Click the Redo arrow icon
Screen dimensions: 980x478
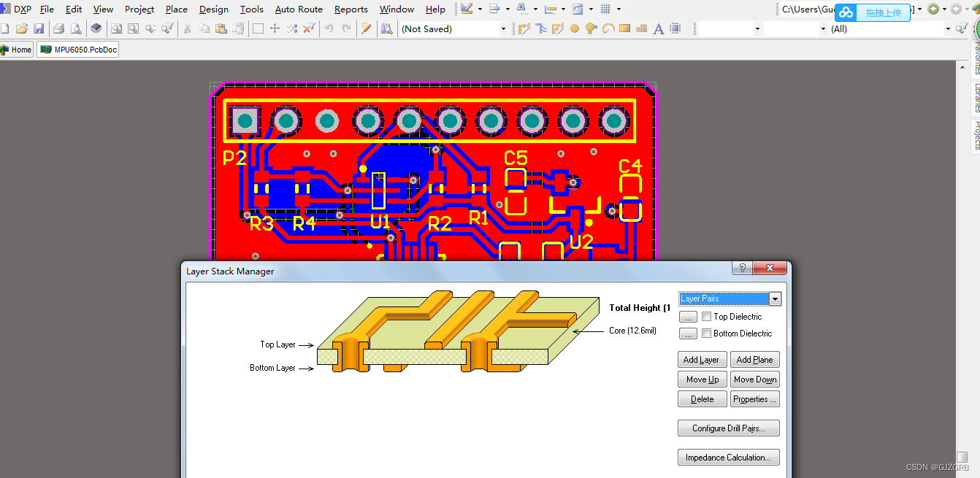346,28
